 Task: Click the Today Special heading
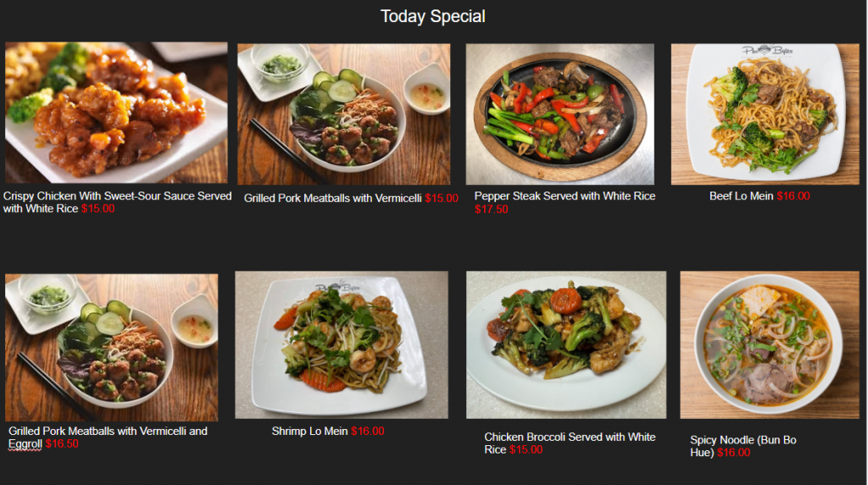433,17
